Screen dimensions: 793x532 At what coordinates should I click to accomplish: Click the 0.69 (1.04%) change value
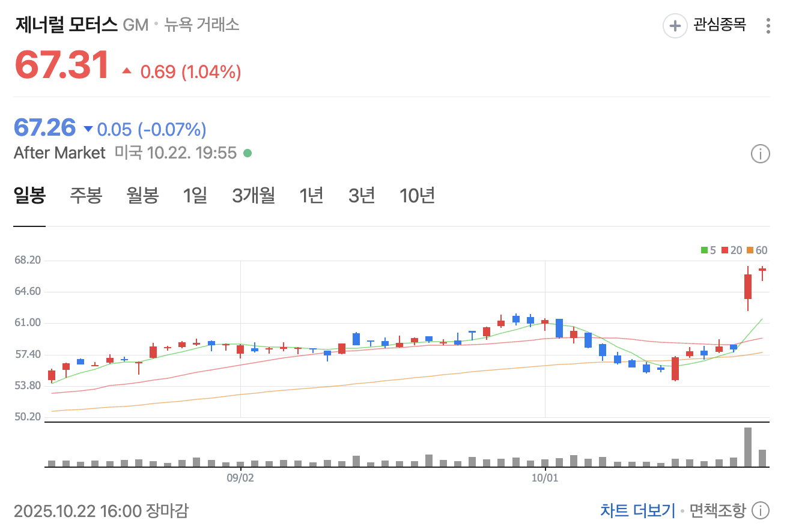190,72
